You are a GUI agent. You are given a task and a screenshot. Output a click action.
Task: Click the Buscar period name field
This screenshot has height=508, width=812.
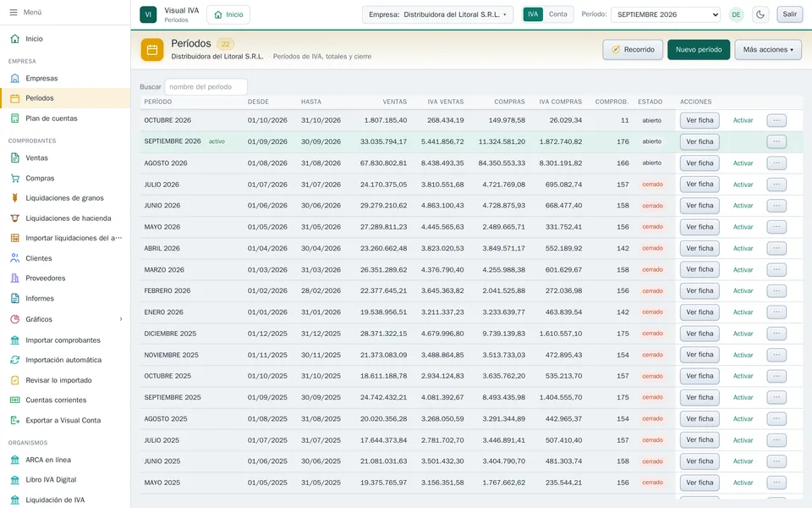[206, 87]
